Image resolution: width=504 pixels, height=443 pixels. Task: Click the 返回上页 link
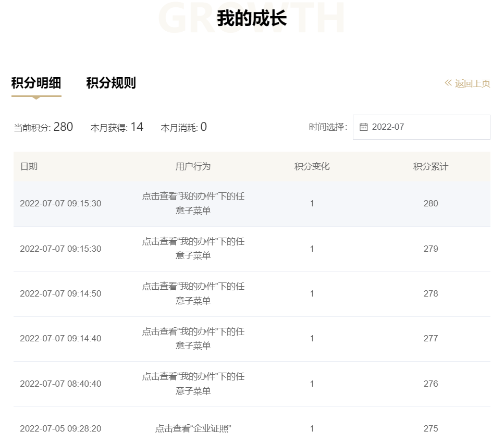pos(472,83)
